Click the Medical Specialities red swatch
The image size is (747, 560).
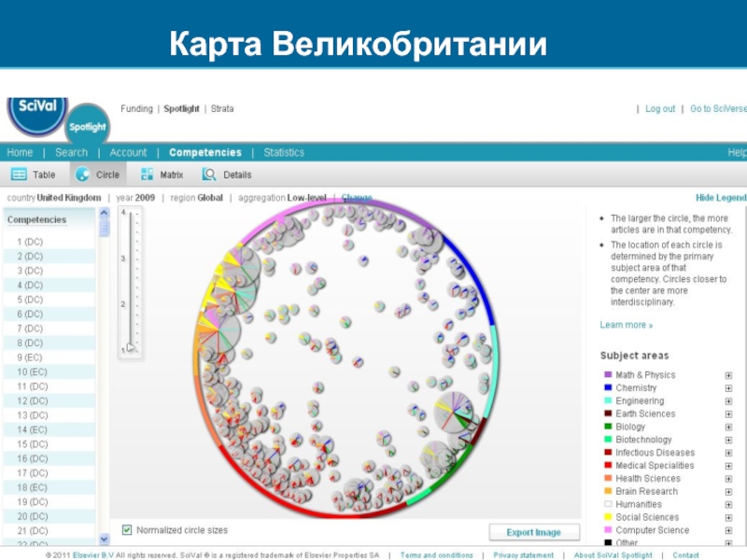tap(608, 465)
